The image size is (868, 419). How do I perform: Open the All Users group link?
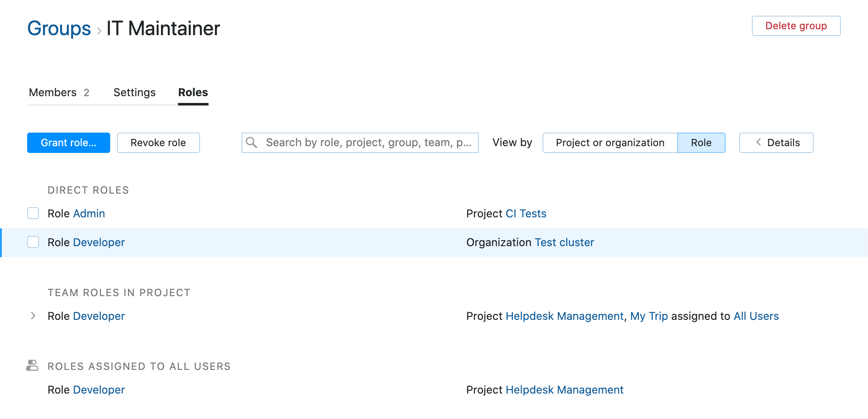tap(756, 316)
